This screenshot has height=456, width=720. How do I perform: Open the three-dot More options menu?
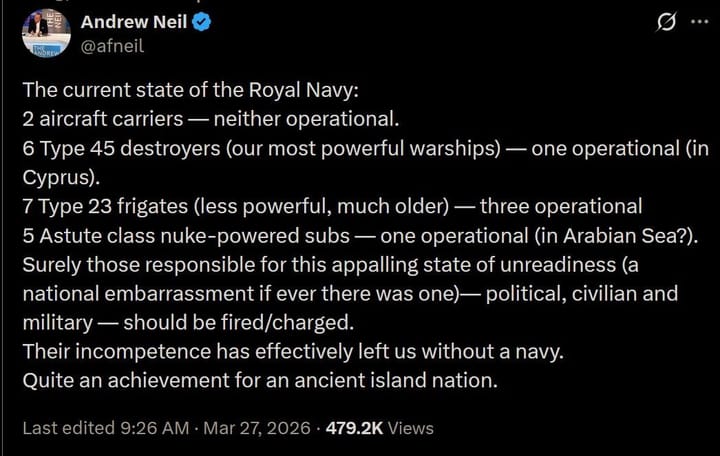point(698,22)
